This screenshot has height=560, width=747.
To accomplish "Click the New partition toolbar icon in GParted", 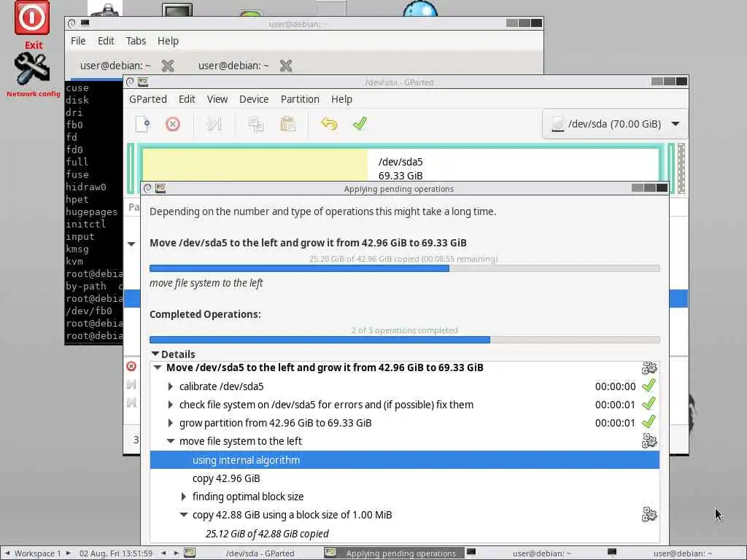I will 142,124.
